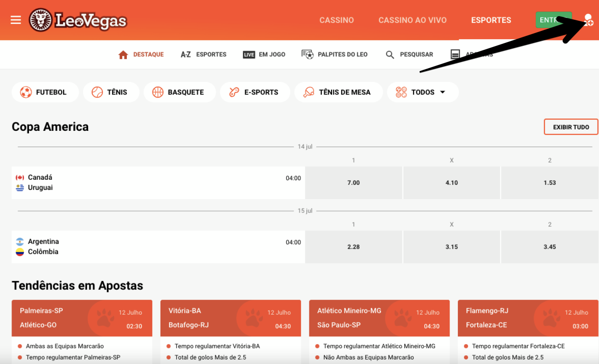
Task: Open Palpites do Leo section
Action: (335, 54)
